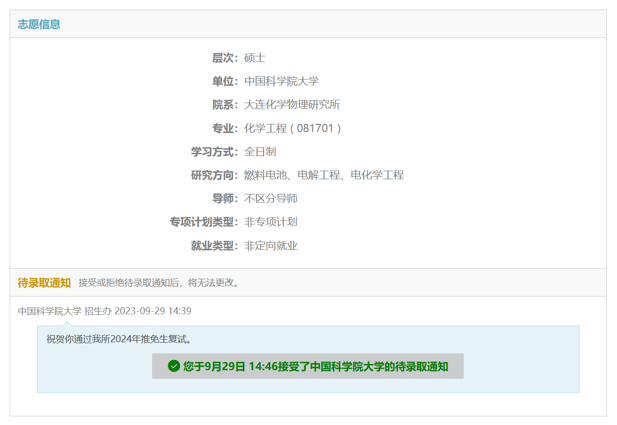Click the research direction 燃料电池、电解工程、电化学工程
Screen dimensions: 617x425
click(x=324, y=175)
